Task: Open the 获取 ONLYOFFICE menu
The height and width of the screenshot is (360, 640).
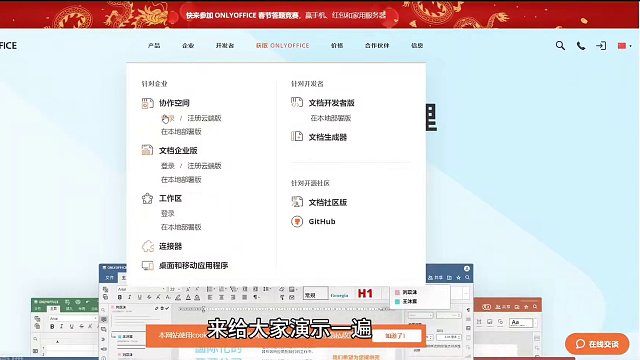Action: 282,46
